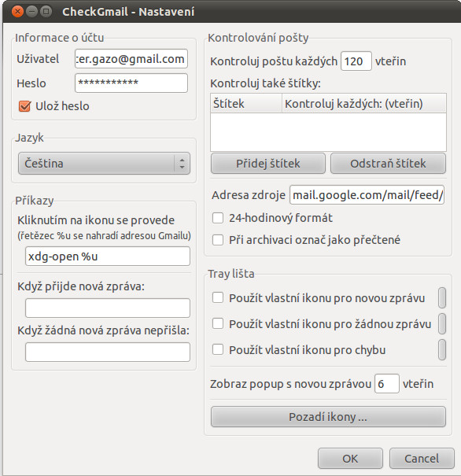Focus the mail check interval field
Image resolution: width=461 pixels, height=476 pixels.
pos(356,61)
